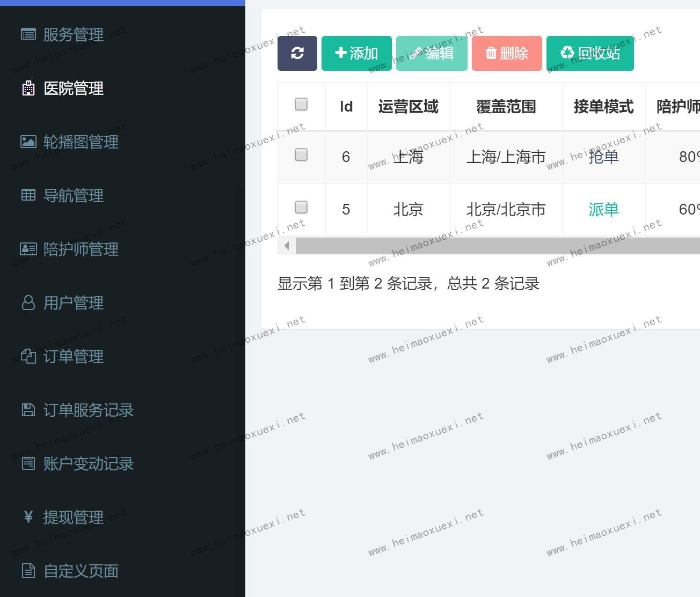Click the ID card icon beside 陪护师管理
700x597 pixels.
(28, 249)
